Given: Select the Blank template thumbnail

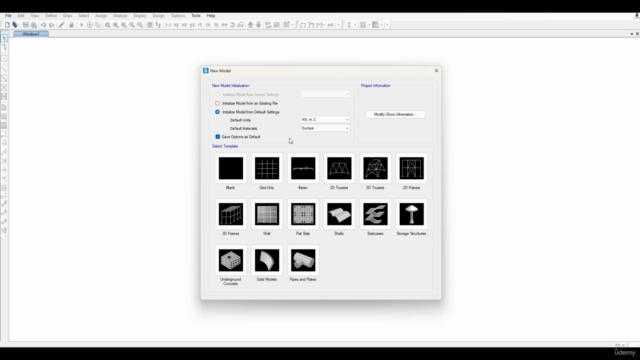Looking at the screenshot, I should click(231, 168).
